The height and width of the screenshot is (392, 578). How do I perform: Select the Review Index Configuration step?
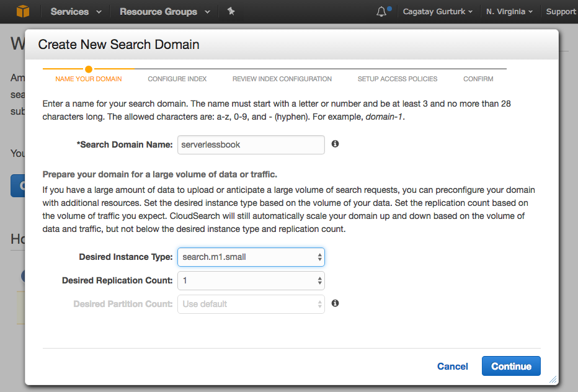(282, 79)
